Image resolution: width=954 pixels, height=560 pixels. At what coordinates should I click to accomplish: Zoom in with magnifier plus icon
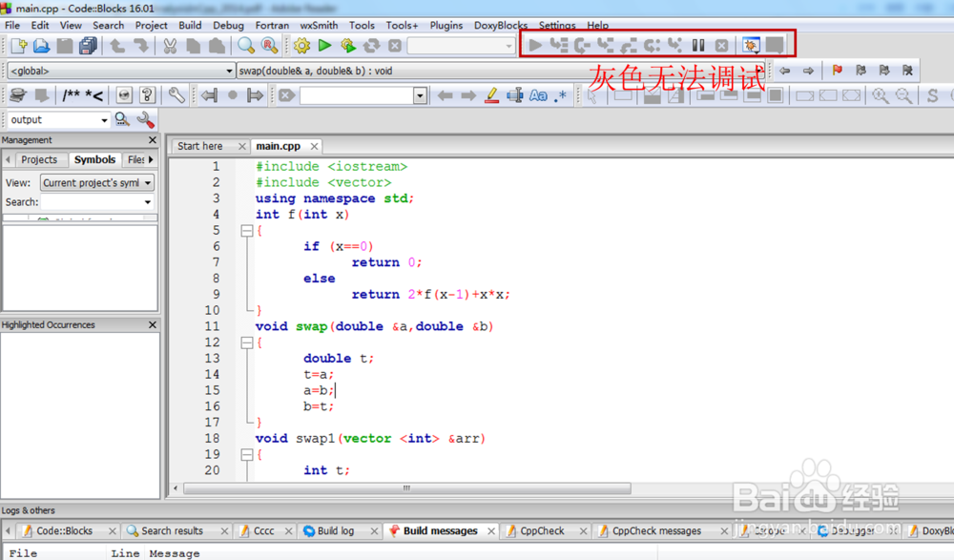(881, 95)
